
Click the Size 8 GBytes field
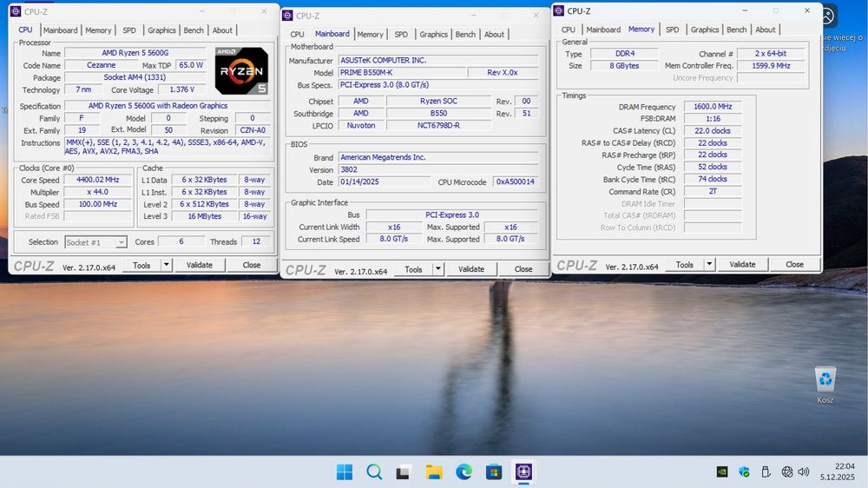coord(624,66)
